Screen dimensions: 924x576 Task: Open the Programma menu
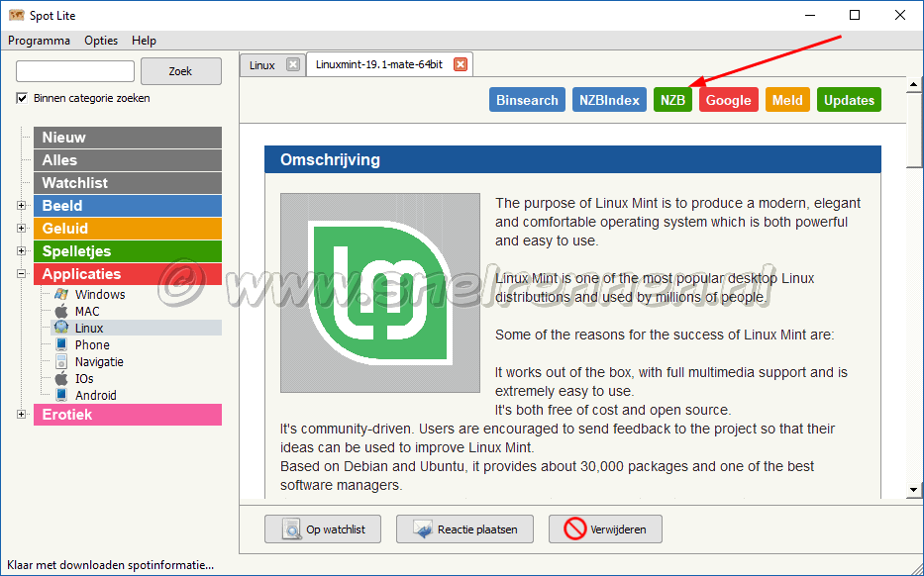click(x=39, y=41)
